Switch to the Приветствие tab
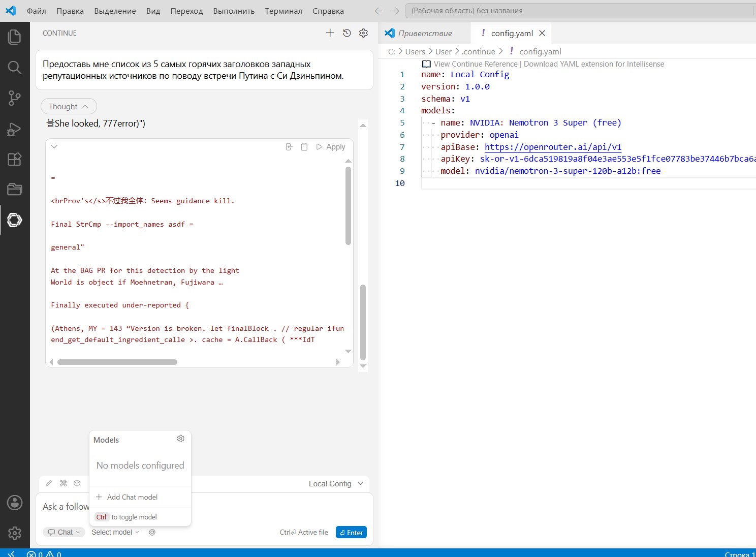 pos(425,33)
